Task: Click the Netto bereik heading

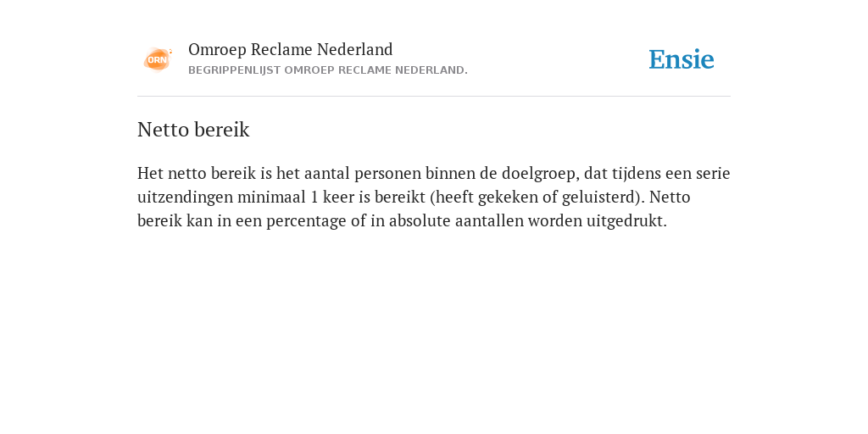Action: [193, 130]
